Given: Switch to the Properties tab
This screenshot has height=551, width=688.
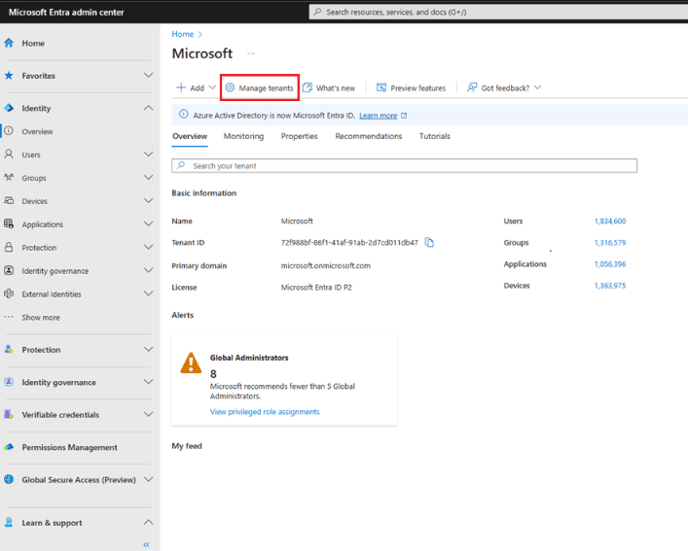Looking at the screenshot, I should pyautogui.click(x=299, y=136).
